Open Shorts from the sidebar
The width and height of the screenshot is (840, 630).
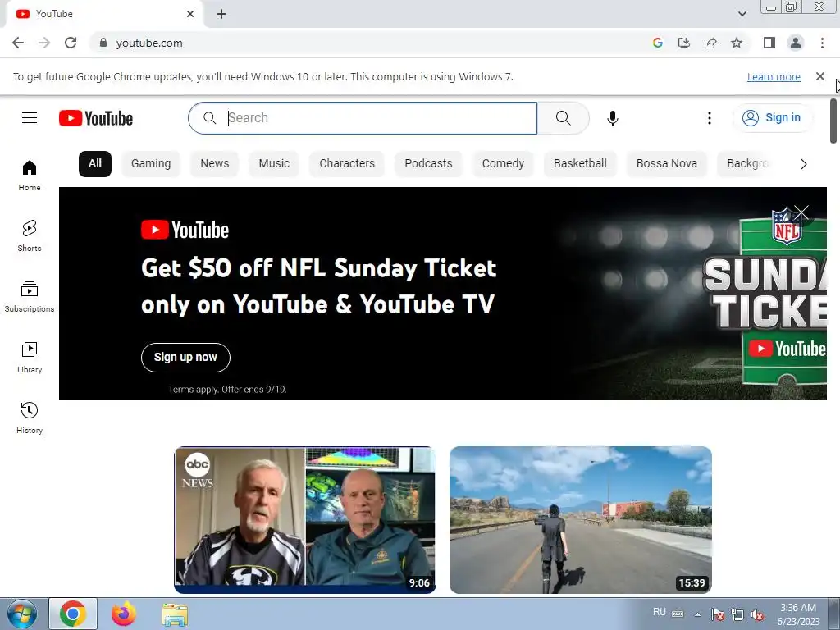(30, 235)
